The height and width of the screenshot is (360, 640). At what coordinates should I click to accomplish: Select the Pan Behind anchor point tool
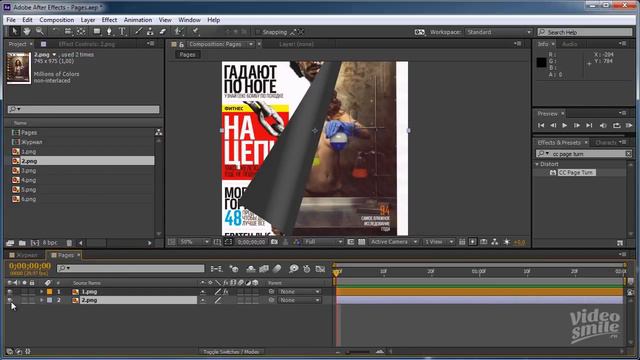point(81,31)
